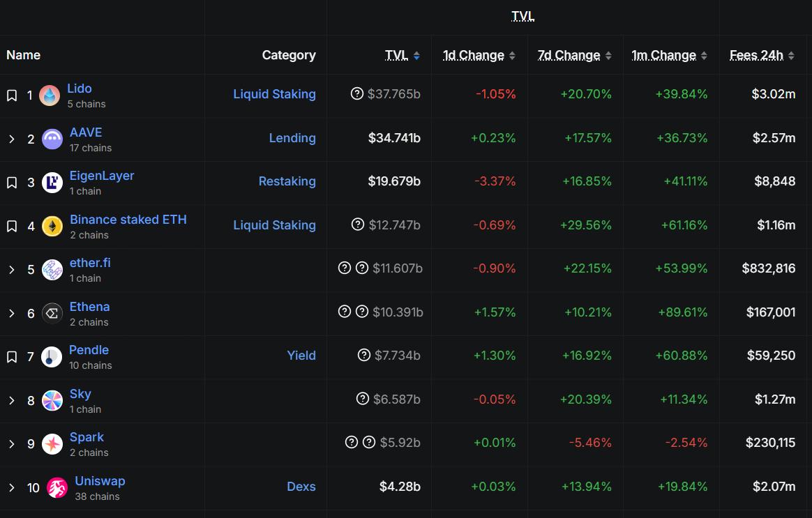
Task: Click the Uniswap unicorn logo
Action: tap(57, 487)
